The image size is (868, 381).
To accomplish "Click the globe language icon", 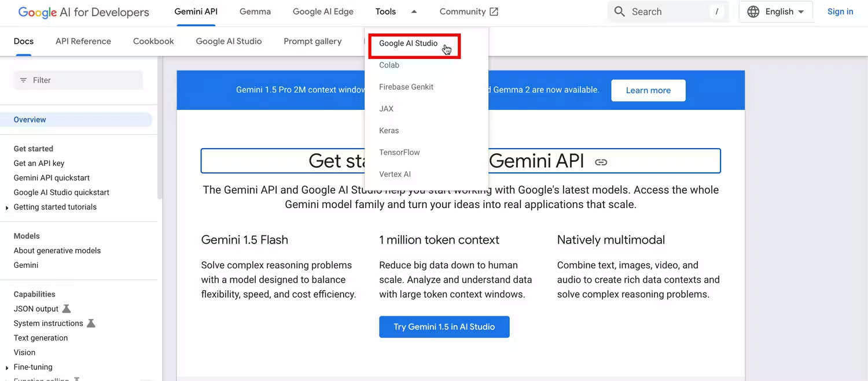I will (x=753, y=11).
